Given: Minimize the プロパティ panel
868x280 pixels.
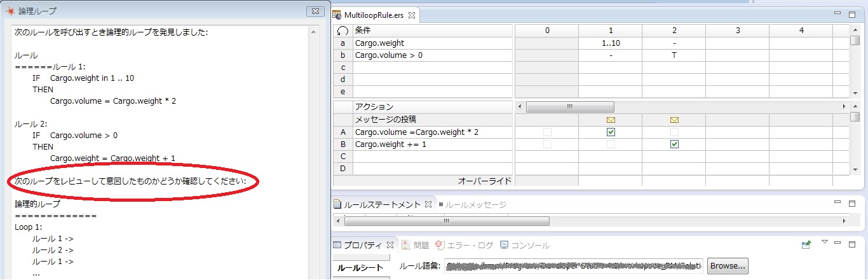Looking at the screenshot, I should (837, 244).
